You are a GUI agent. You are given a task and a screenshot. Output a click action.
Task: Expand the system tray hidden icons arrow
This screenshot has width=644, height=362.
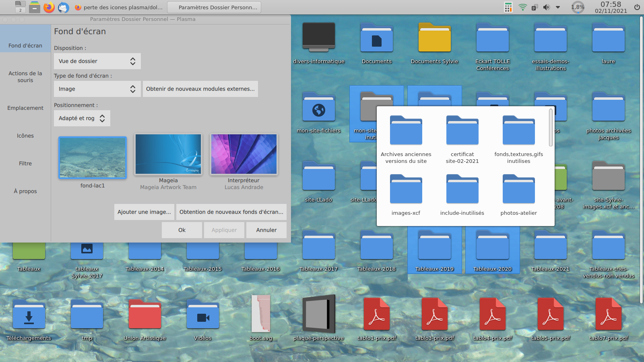pos(558,7)
